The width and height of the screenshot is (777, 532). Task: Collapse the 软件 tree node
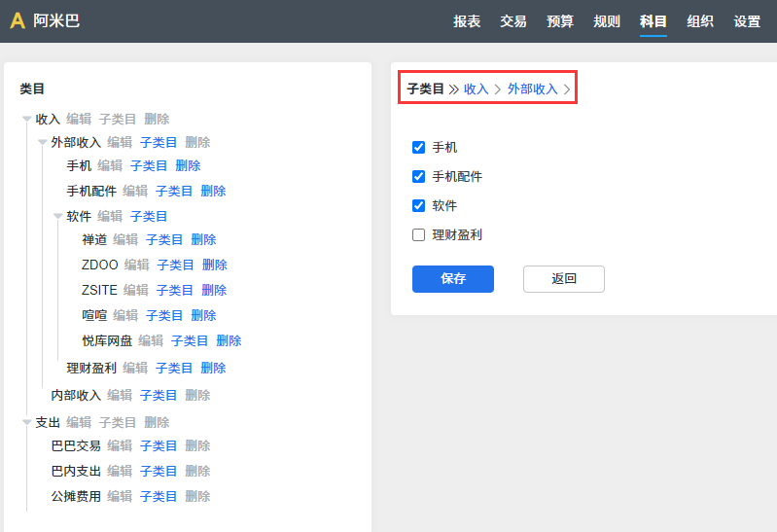click(x=57, y=217)
